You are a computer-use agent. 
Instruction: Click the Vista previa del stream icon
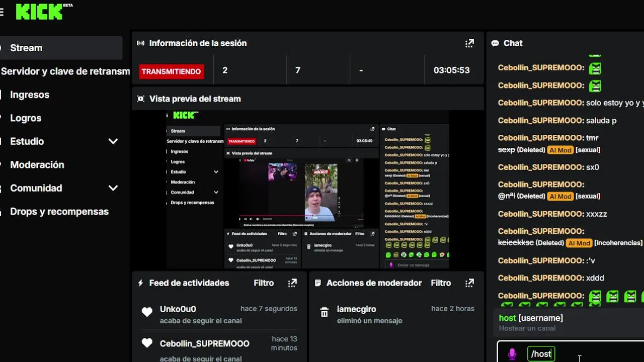(x=140, y=99)
